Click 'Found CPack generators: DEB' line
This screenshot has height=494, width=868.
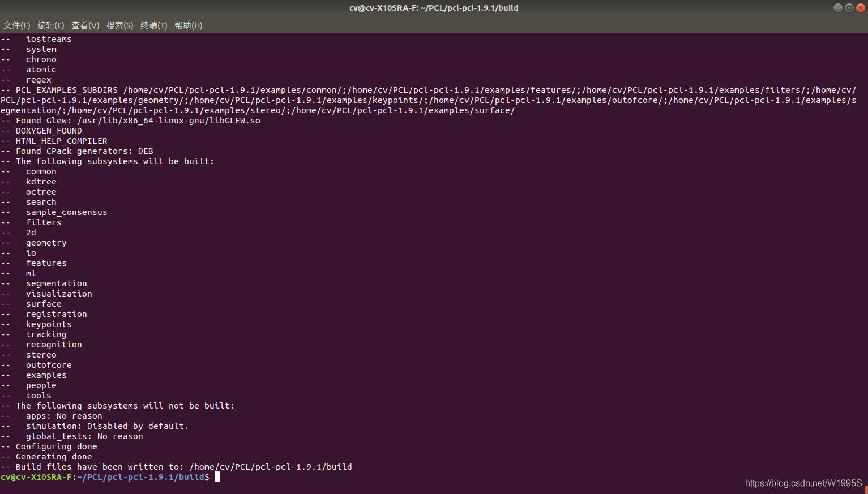pyautogui.click(x=77, y=151)
